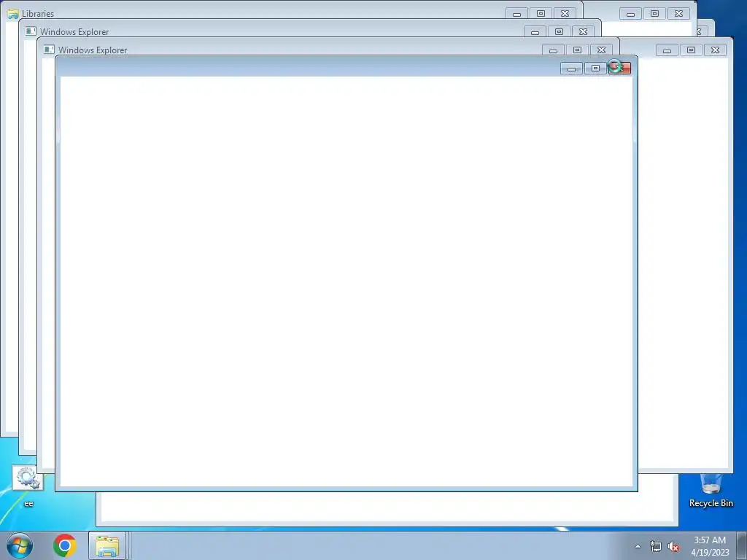Maximize the Libraries window
Screen dimensions: 747x560
coord(541,14)
